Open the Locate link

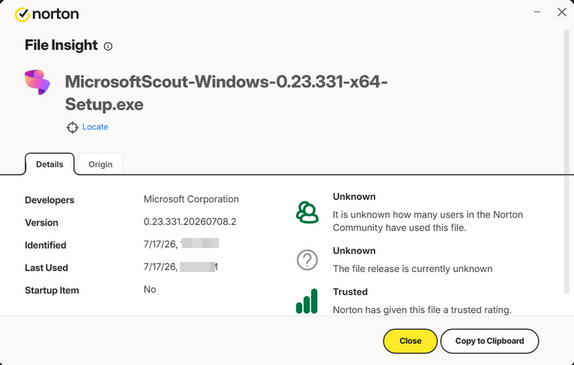coord(95,127)
